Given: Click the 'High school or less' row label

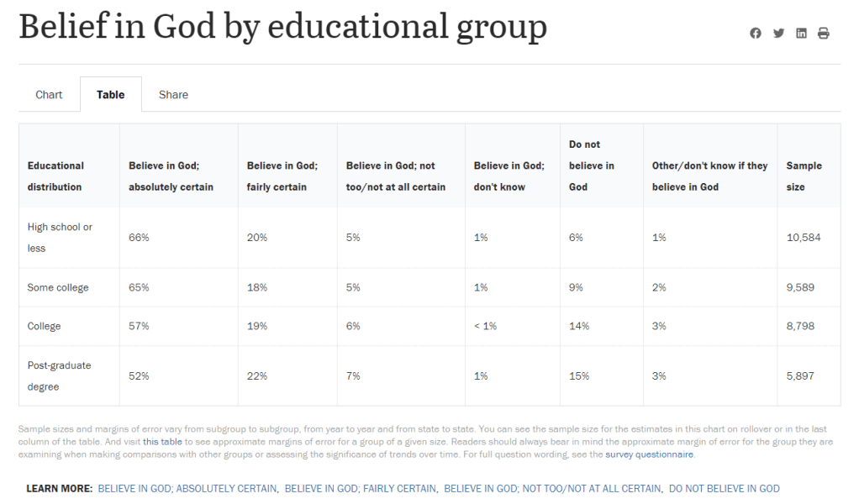Looking at the screenshot, I should click(x=60, y=238).
